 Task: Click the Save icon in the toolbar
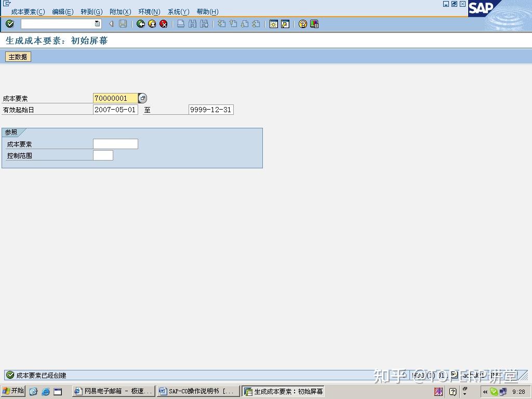click(123, 24)
